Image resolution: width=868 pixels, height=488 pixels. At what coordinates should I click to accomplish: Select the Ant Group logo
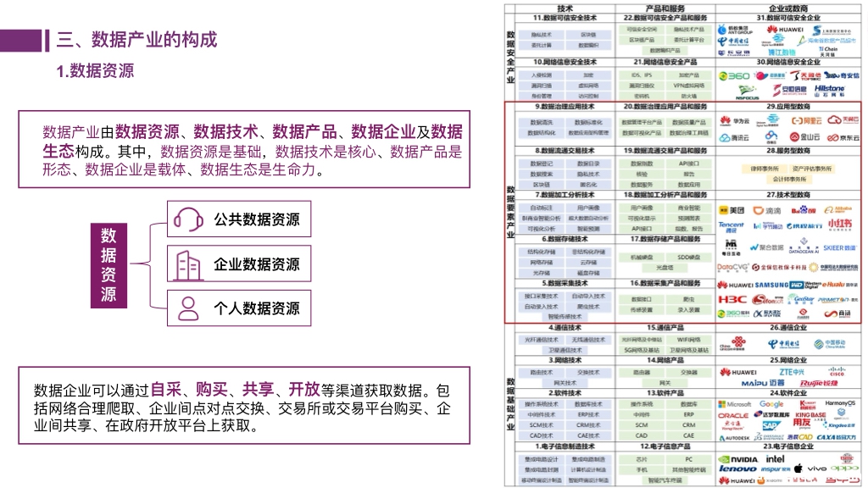tap(735, 30)
